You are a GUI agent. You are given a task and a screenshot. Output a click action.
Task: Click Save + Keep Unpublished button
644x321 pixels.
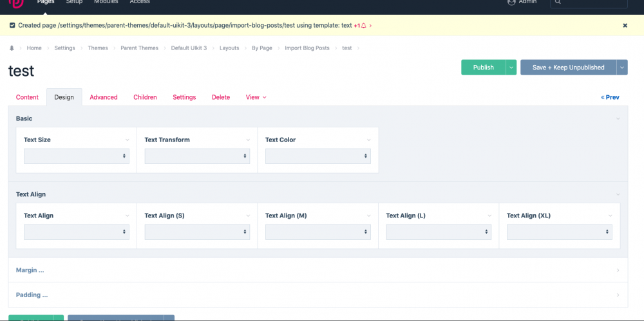(x=569, y=68)
